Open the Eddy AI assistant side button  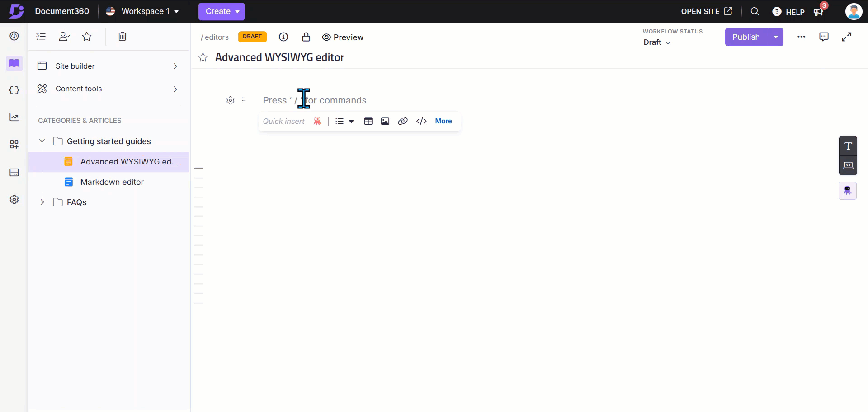point(848,190)
